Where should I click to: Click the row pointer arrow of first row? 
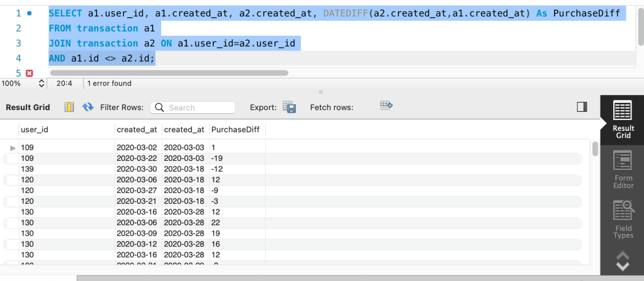(12, 148)
